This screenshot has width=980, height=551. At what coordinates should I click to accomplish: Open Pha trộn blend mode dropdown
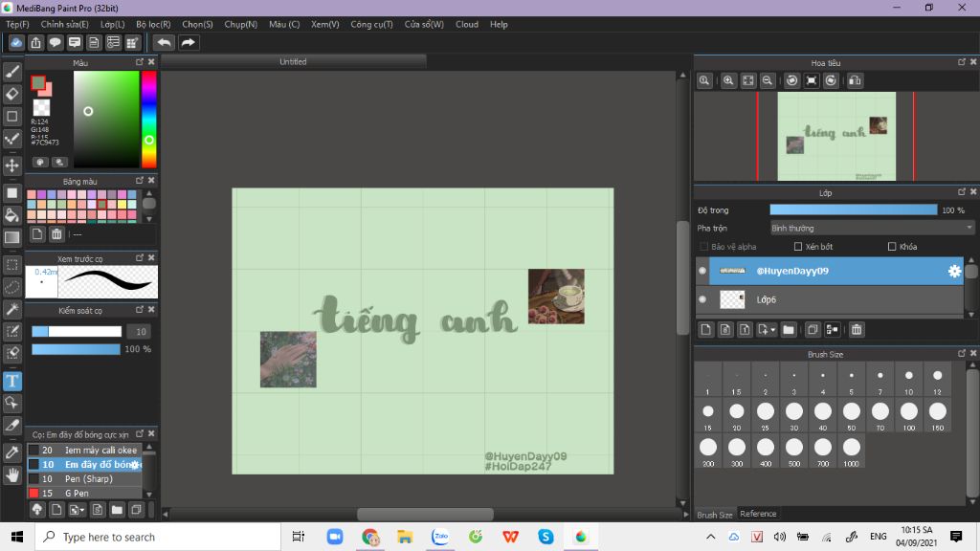click(x=871, y=228)
